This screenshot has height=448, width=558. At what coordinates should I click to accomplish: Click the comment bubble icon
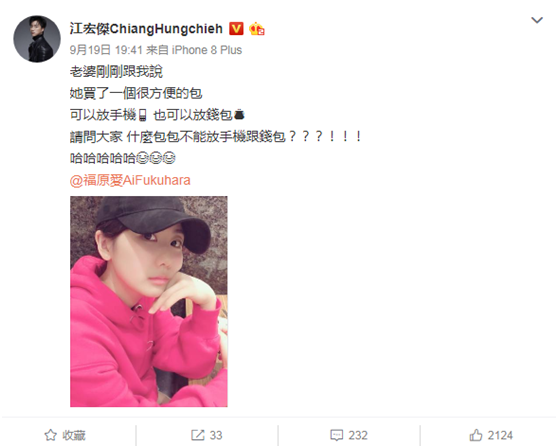(x=336, y=435)
